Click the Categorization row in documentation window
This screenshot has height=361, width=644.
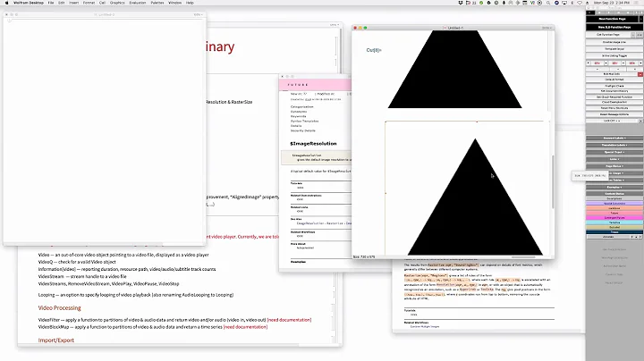tap(302, 106)
